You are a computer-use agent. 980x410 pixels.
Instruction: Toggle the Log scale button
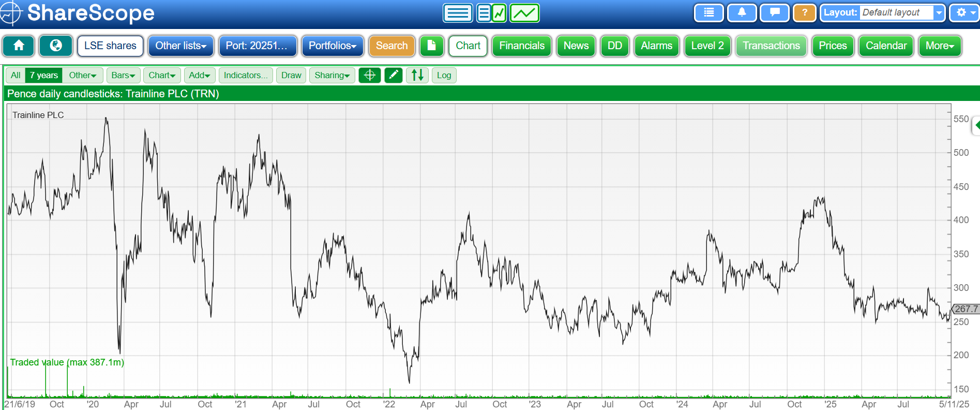444,75
